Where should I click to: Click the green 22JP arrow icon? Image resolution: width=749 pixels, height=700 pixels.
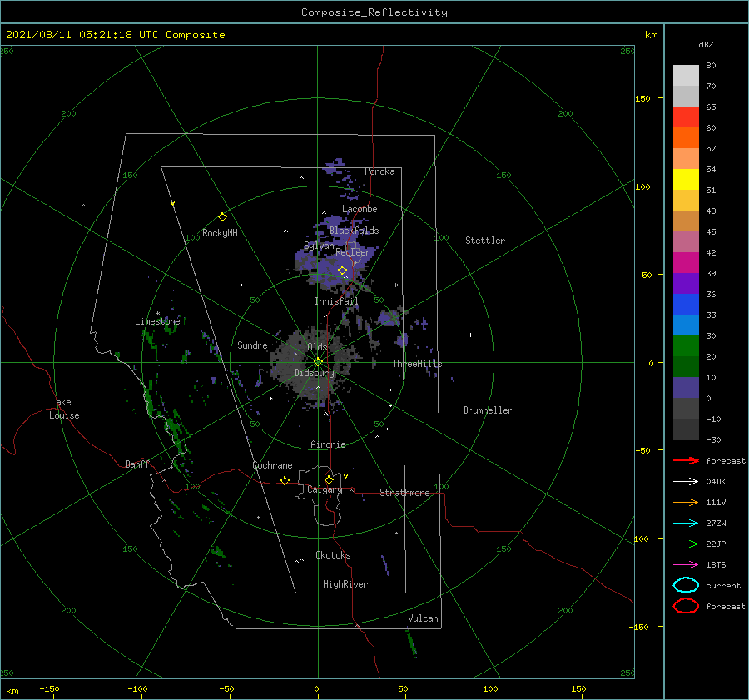click(686, 544)
